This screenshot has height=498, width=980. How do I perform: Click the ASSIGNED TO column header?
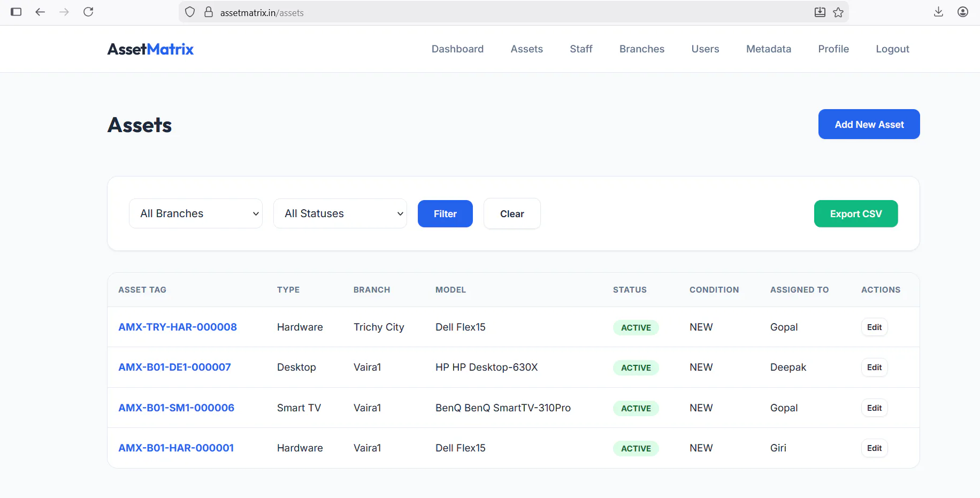tap(799, 289)
